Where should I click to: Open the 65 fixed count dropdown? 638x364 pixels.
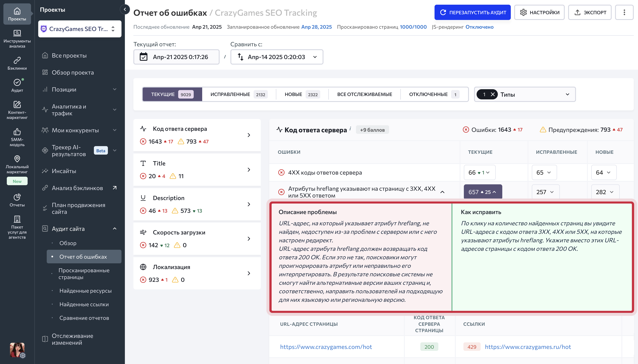click(x=544, y=172)
